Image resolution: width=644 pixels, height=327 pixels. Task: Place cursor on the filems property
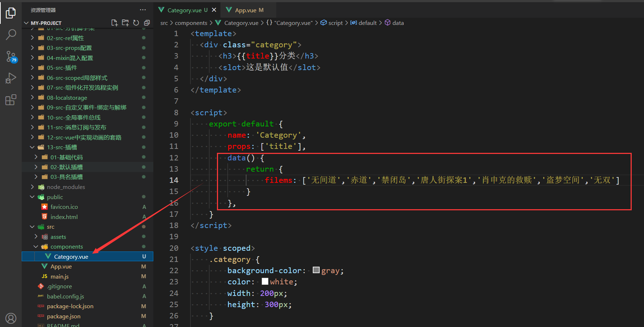click(278, 180)
